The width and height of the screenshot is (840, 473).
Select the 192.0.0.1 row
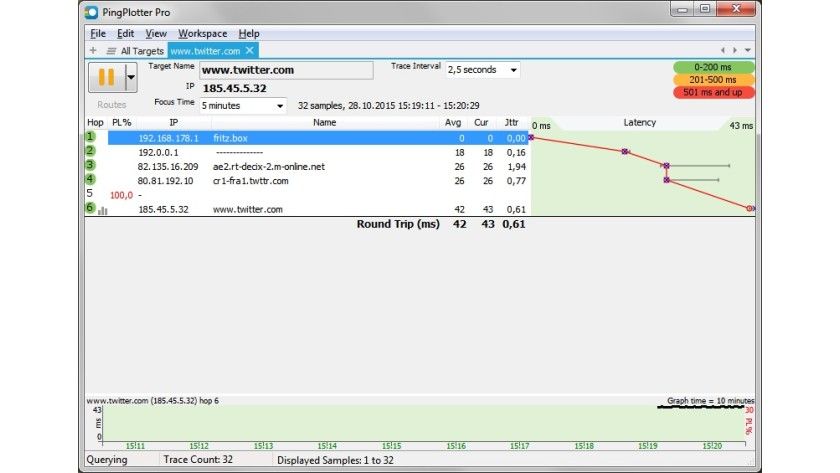point(307,153)
